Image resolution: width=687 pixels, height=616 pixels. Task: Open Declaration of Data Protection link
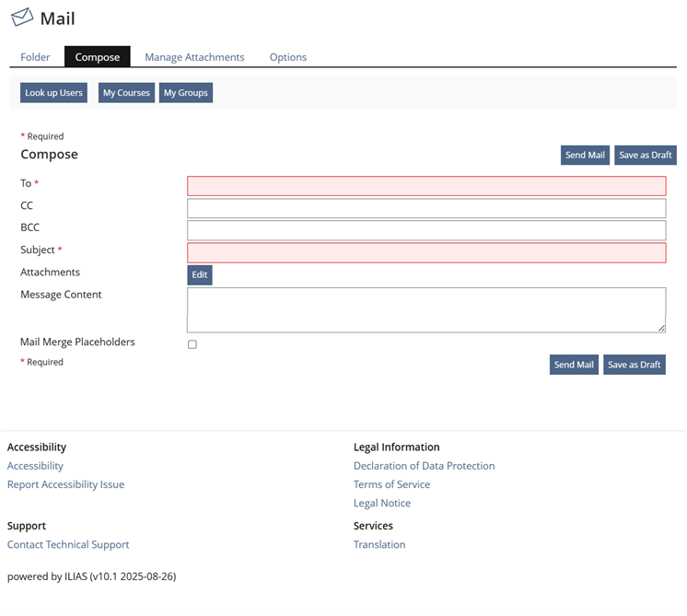(x=424, y=466)
